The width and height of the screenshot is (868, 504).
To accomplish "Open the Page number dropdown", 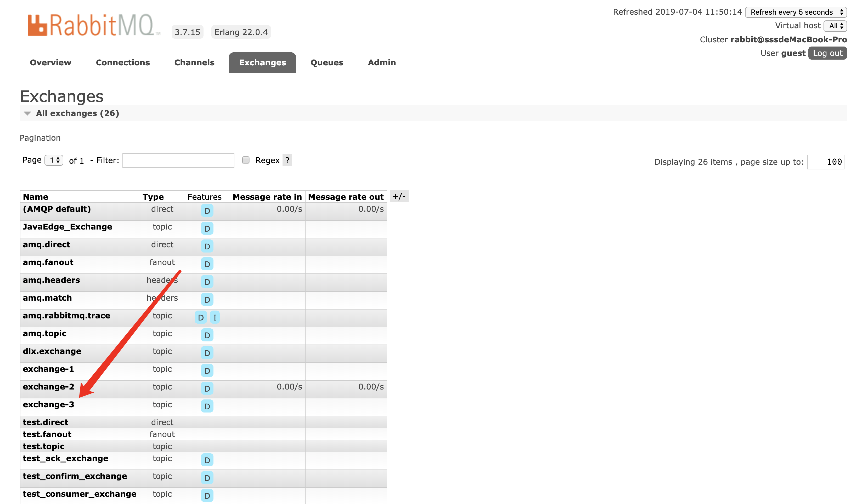I will point(54,161).
